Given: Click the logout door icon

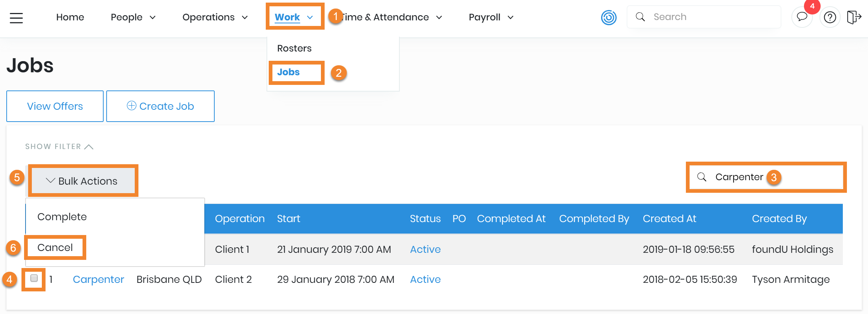Looking at the screenshot, I should pyautogui.click(x=854, y=17).
